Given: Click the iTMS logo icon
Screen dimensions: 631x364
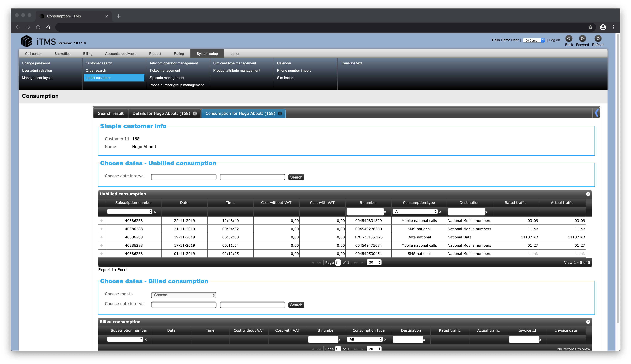Looking at the screenshot, I should click(27, 41).
